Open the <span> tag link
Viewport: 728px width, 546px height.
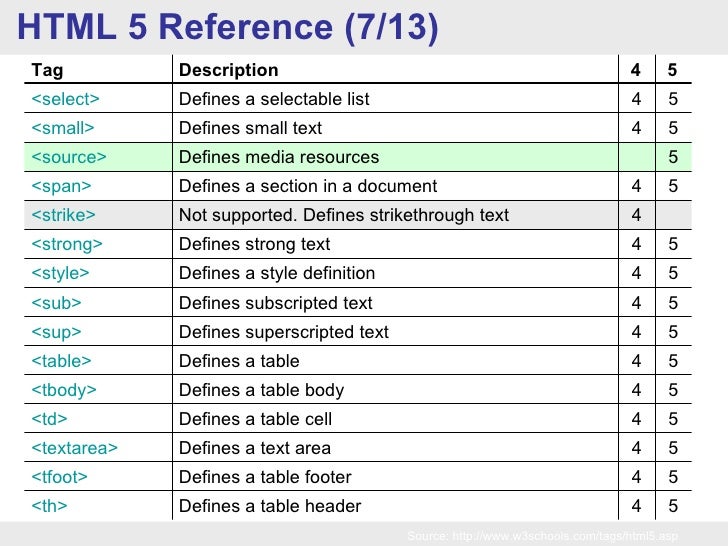point(61,186)
